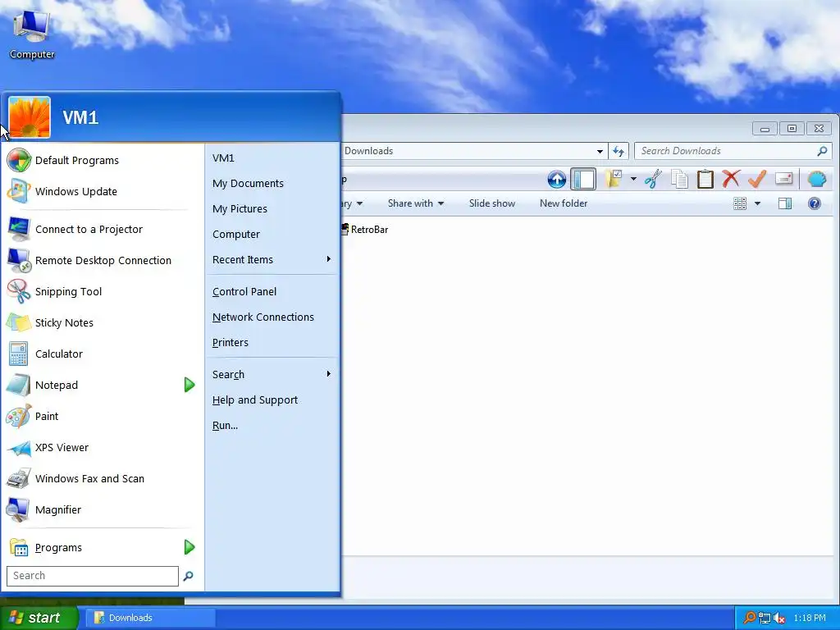Open the view options dropdown arrow
The width and height of the screenshot is (840, 630).
[x=757, y=203]
